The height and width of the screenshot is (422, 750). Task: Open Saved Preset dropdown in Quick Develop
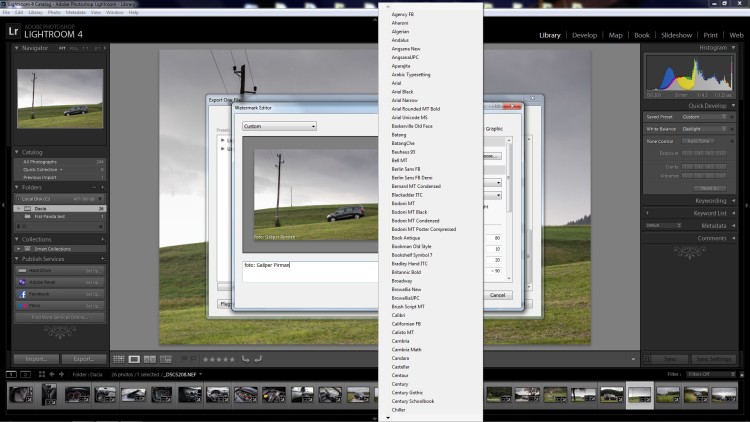click(x=704, y=117)
